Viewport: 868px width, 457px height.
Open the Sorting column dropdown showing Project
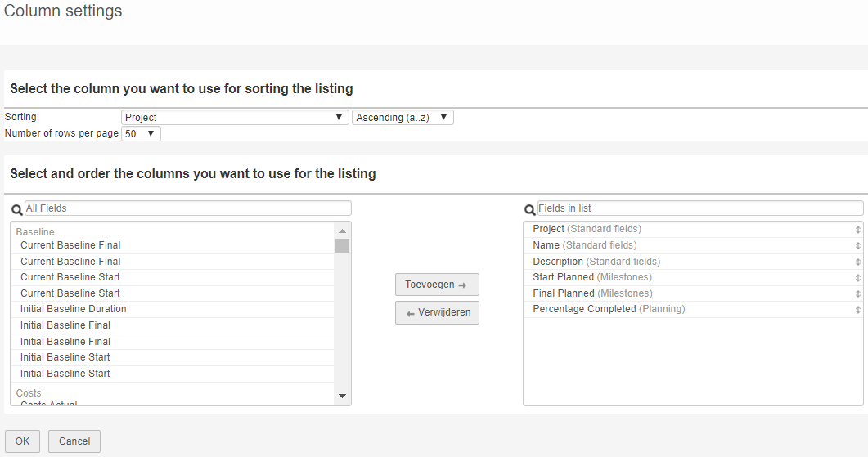pyautogui.click(x=235, y=117)
